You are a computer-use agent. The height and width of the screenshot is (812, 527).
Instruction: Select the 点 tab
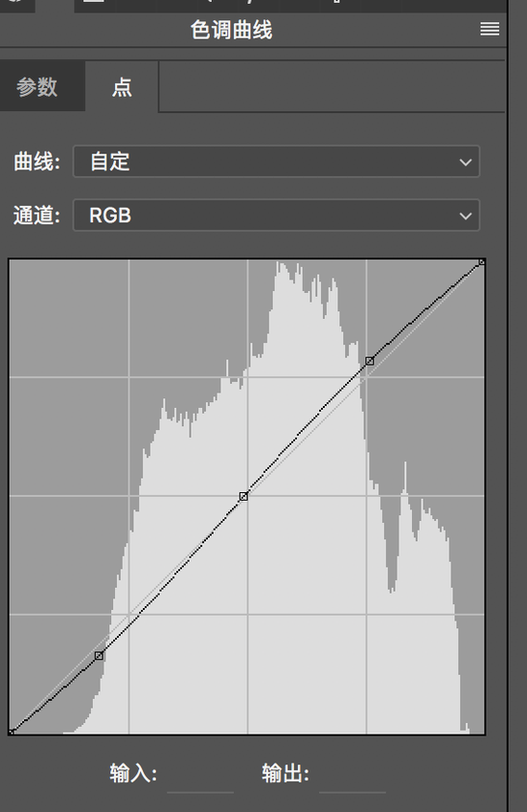(x=122, y=86)
